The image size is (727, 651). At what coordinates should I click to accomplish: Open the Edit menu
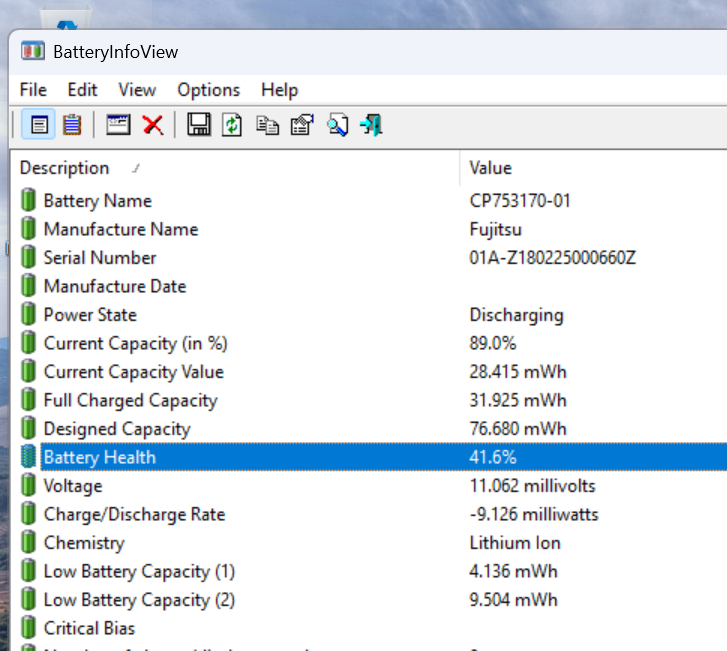coord(83,89)
